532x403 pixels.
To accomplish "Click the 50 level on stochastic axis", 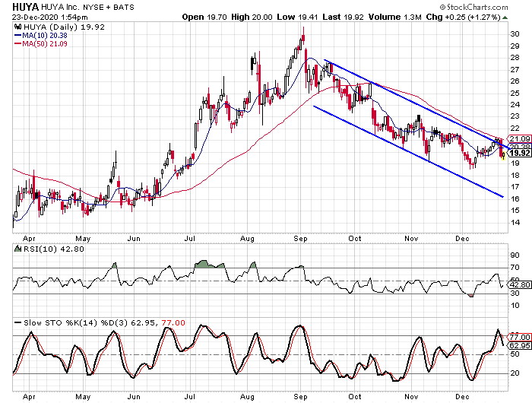I will tap(515, 354).
